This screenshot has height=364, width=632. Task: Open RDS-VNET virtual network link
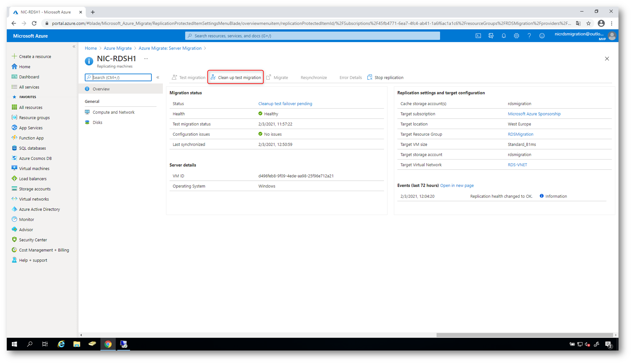[517, 165]
